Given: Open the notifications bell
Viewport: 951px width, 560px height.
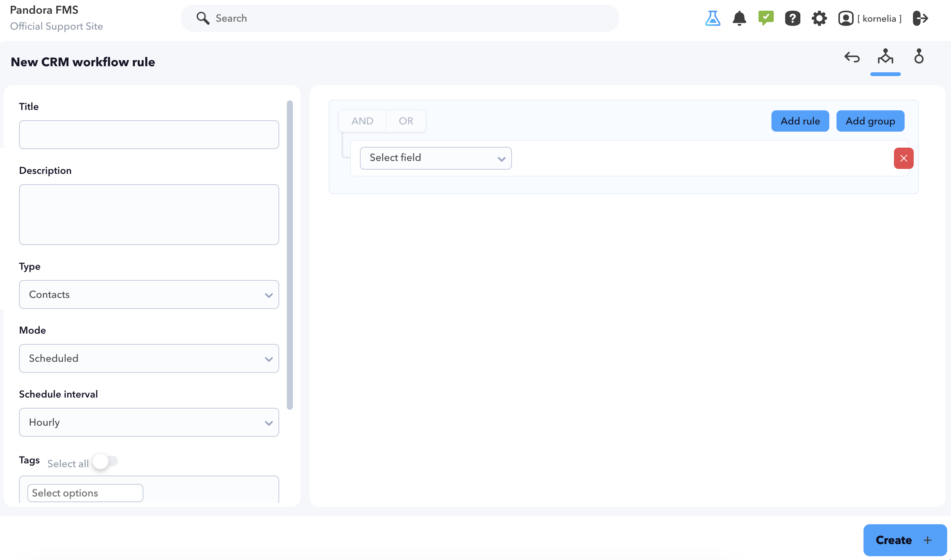Looking at the screenshot, I should [x=739, y=18].
